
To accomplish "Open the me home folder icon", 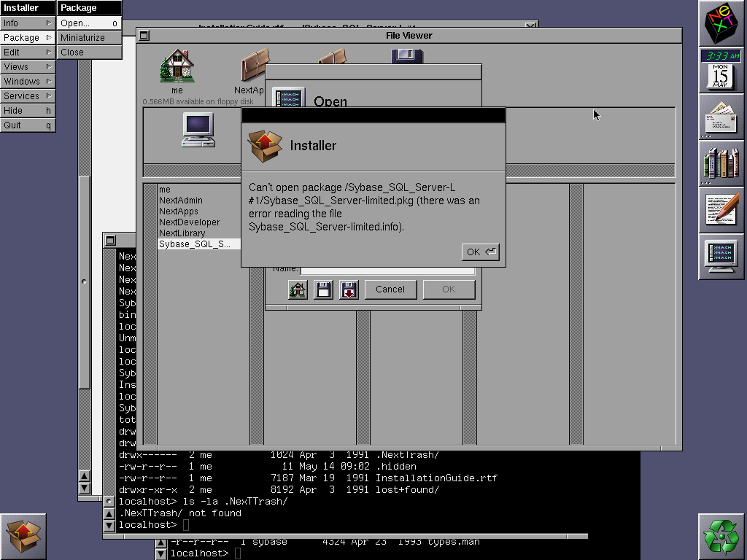I will [177, 67].
